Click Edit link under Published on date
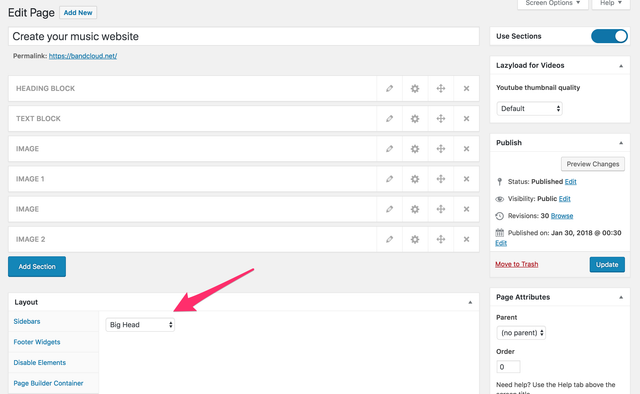The width and height of the screenshot is (640, 394). tap(501, 243)
